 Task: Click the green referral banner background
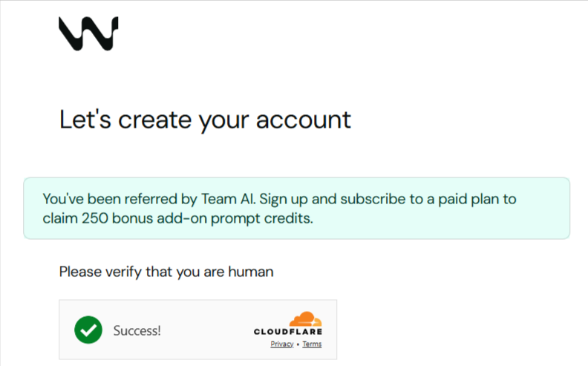pyautogui.click(x=445, y=223)
